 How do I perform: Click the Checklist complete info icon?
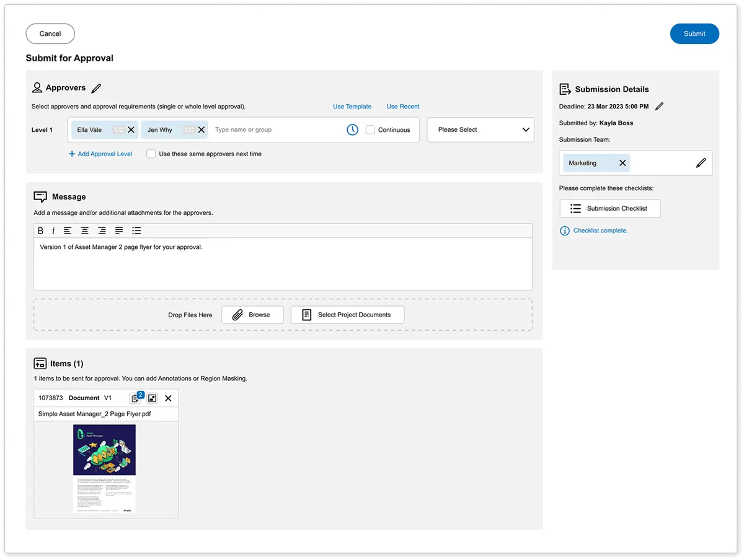[x=565, y=230]
